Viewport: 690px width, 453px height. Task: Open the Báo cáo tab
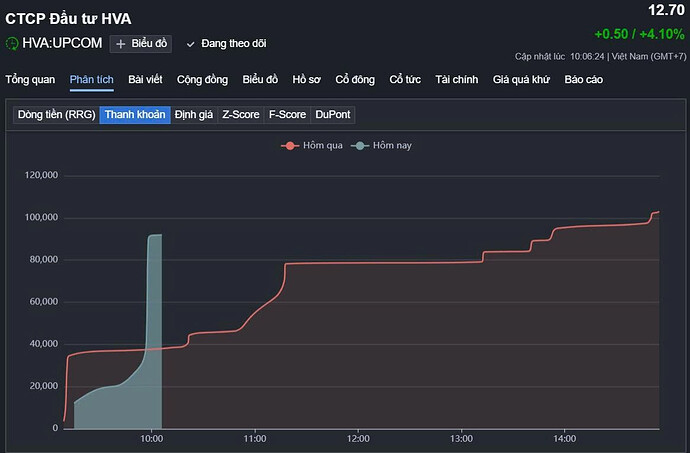[x=586, y=79]
